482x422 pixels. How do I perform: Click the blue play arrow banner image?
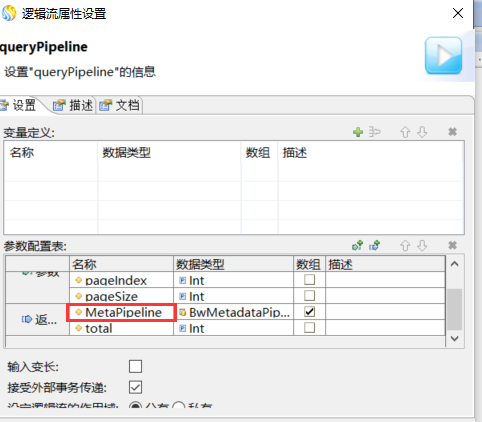click(443, 55)
